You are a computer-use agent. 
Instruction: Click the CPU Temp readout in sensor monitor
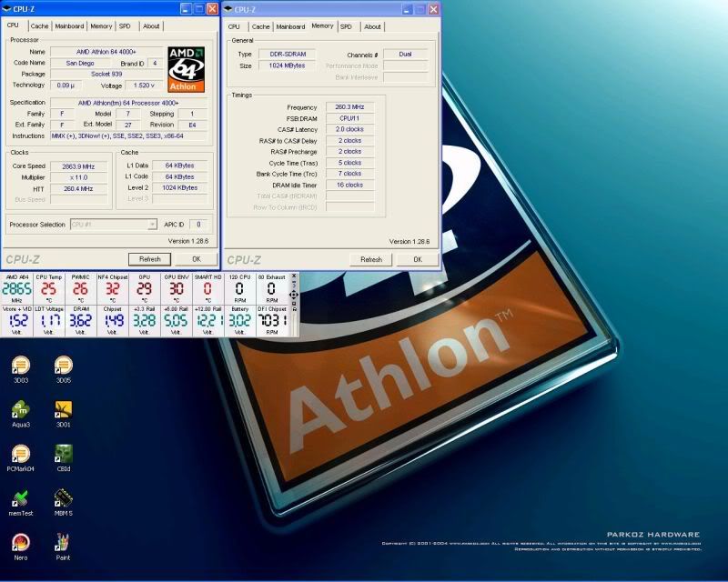[49, 288]
